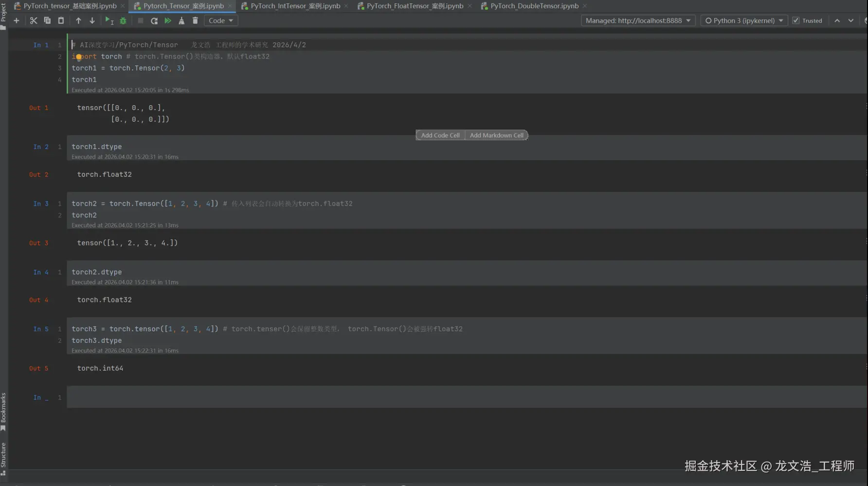This screenshot has height=486, width=868.
Task: Place cursor on the torch2.dtype line
Action: click(x=97, y=272)
